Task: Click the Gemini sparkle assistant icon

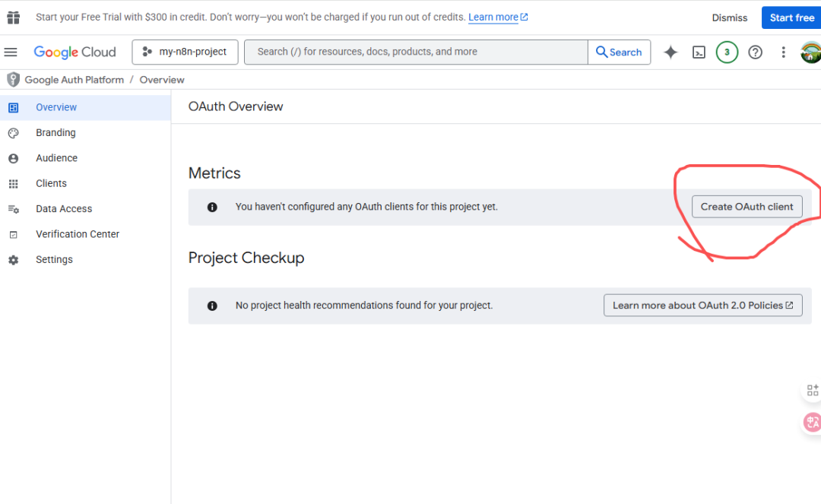Action: click(x=670, y=52)
